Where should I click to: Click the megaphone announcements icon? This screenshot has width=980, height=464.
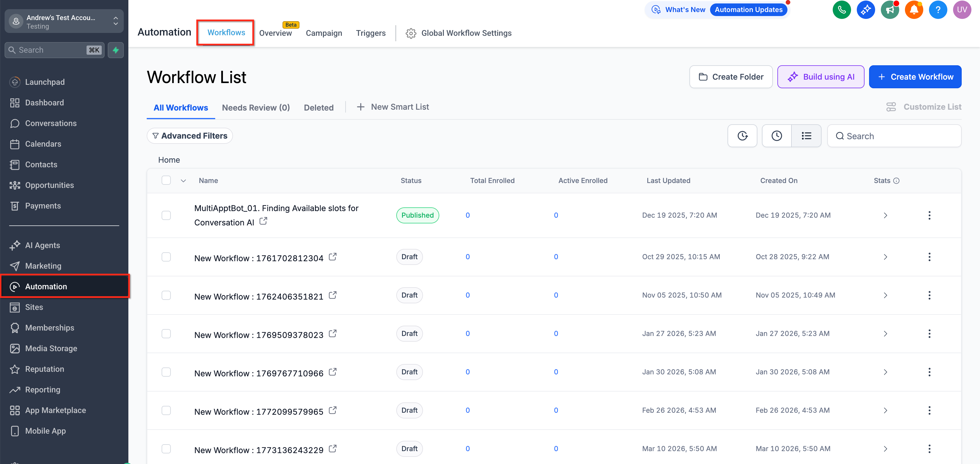(x=889, y=10)
